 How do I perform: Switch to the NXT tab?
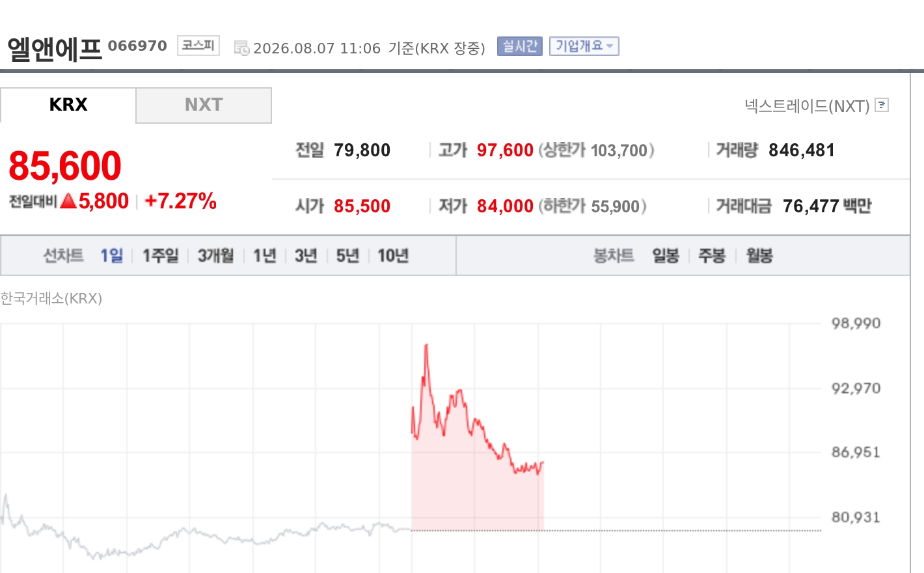[204, 105]
